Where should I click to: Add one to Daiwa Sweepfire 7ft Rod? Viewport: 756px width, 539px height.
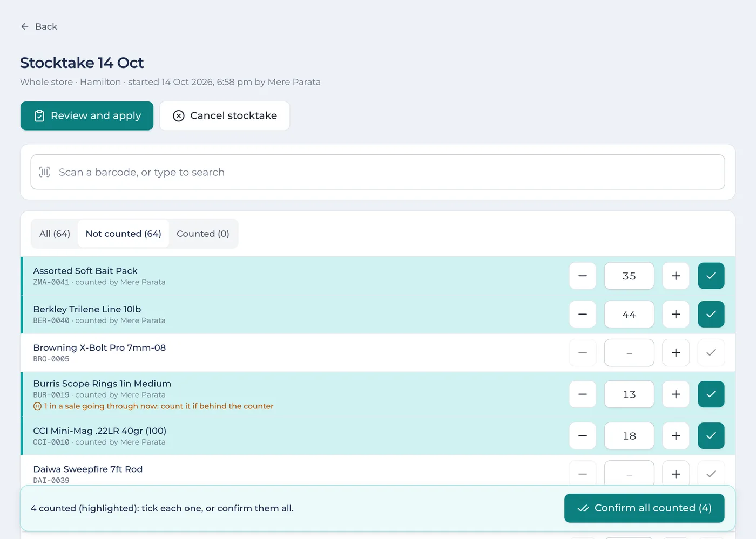coord(676,473)
